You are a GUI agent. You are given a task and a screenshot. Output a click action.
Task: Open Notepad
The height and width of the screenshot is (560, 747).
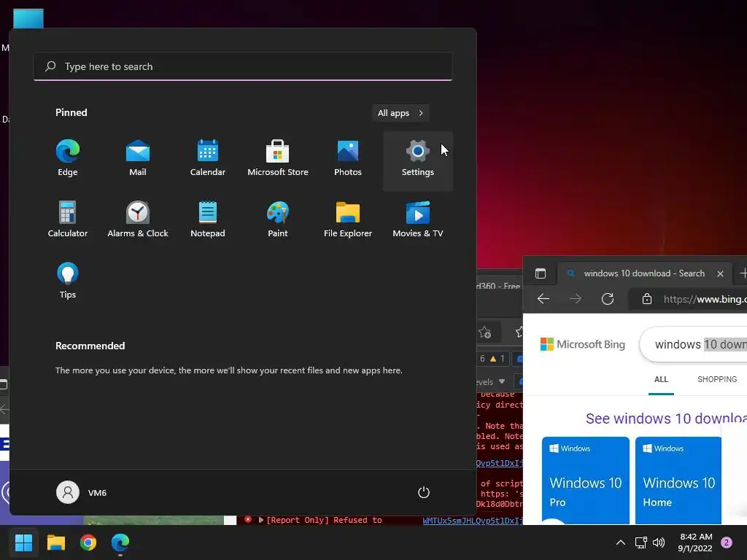pos(208,219)
